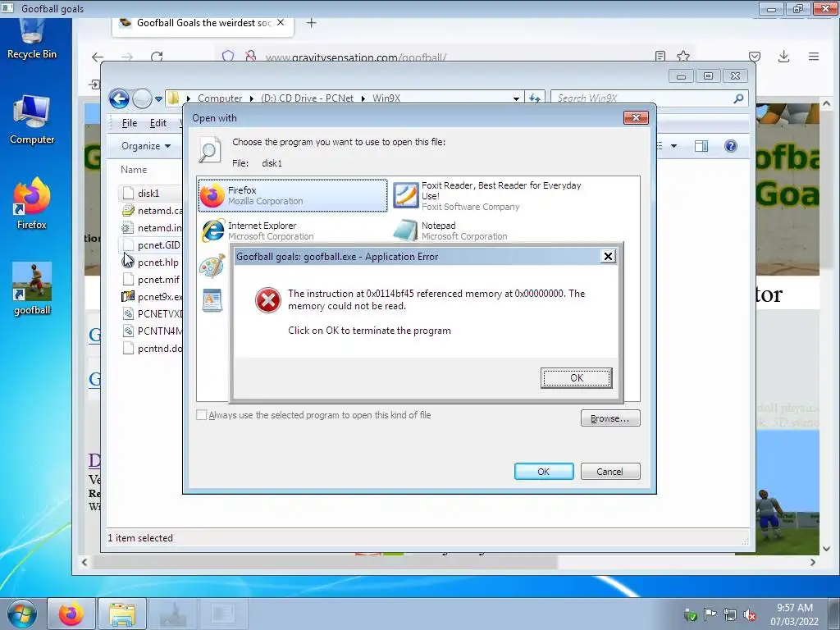840x630 pixels.
Task: Select the netamd.cat file
Action: 152,211
